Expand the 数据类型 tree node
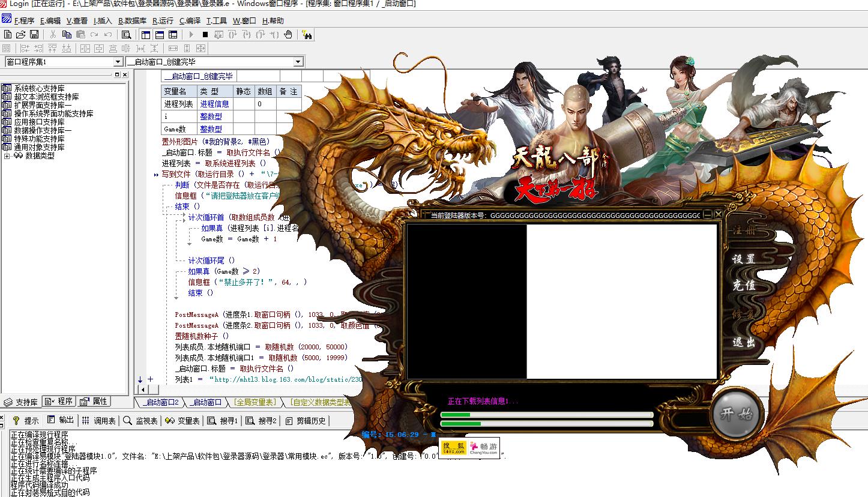 [7, 156]
